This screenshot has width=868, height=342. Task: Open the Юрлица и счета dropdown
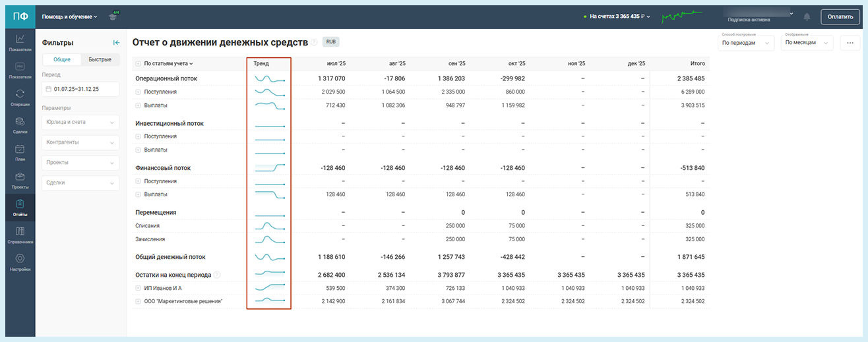80,122
